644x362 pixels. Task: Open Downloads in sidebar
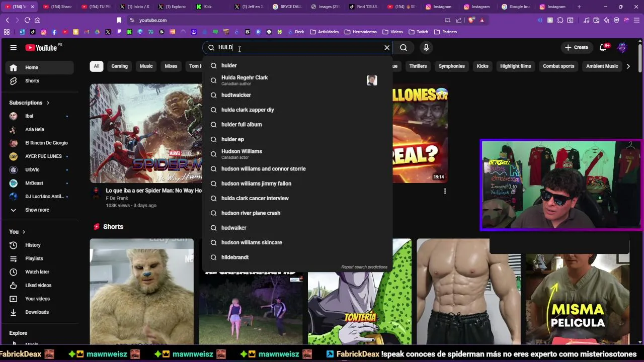click(40, 312)
